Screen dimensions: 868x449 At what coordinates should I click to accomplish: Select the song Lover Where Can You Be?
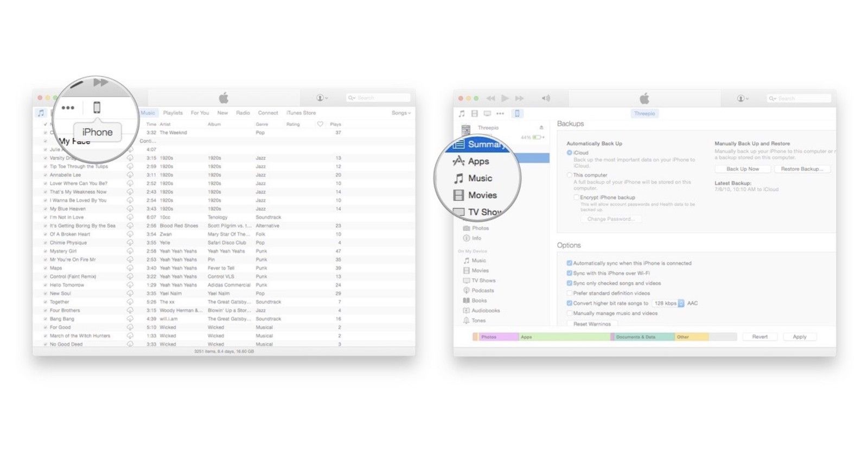pos(79,184)
